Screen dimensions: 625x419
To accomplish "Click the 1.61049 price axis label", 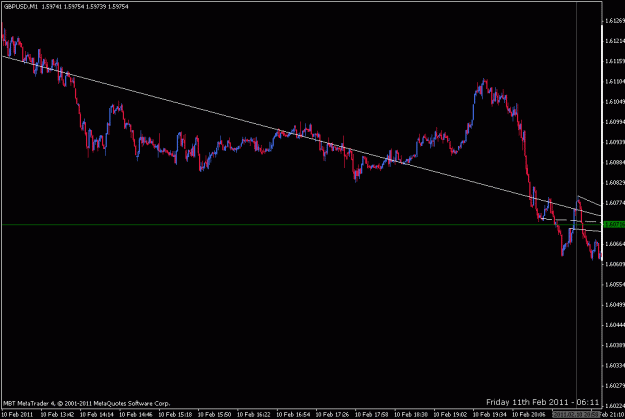I will click(615, 102).
